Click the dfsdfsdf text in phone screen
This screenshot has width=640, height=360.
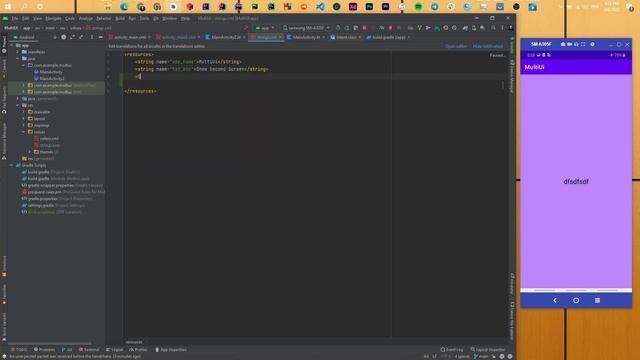tap(576, 182)
